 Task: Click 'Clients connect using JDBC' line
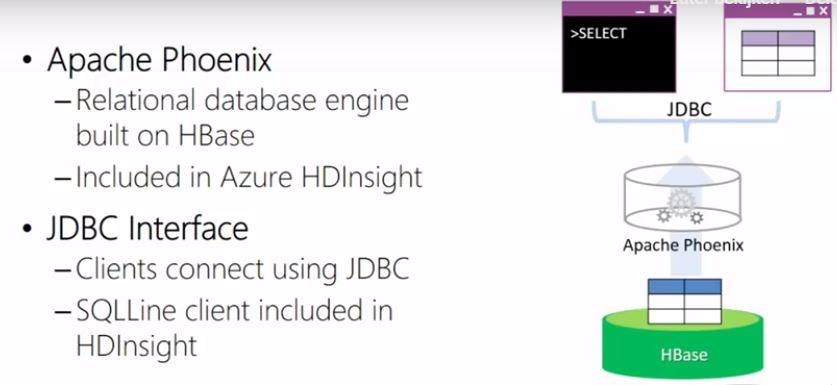[x=242, y=269]
